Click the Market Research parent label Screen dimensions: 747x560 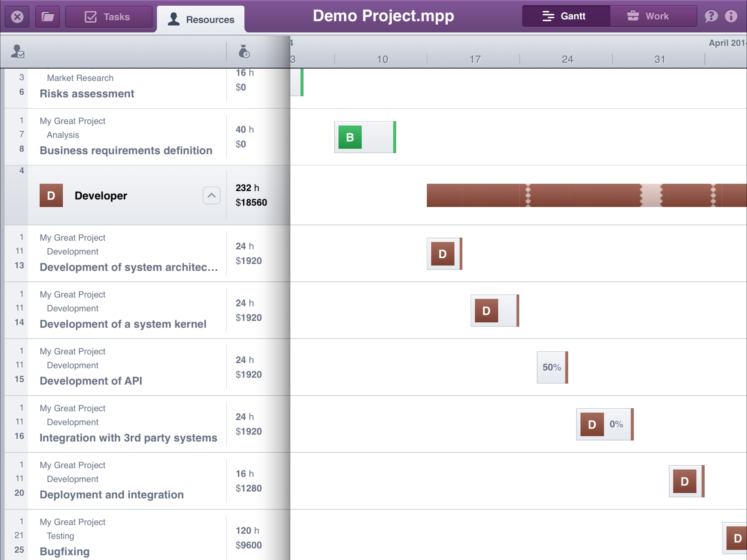click(x=80, y=78)
